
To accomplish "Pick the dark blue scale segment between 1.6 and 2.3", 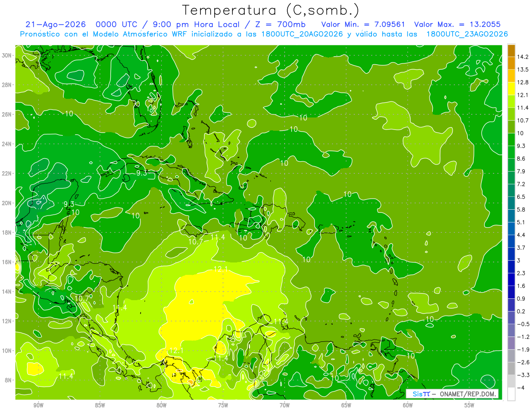I will pyautogui.click(x=511, y=279).
